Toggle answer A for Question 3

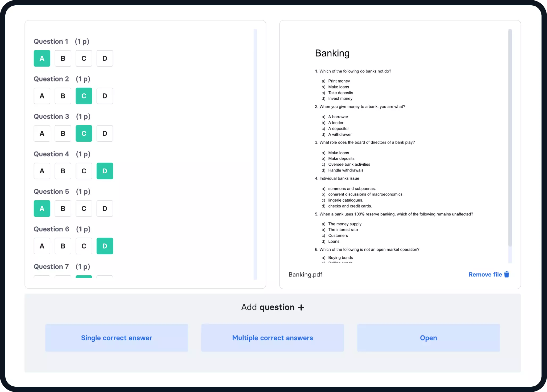point(42,133)
